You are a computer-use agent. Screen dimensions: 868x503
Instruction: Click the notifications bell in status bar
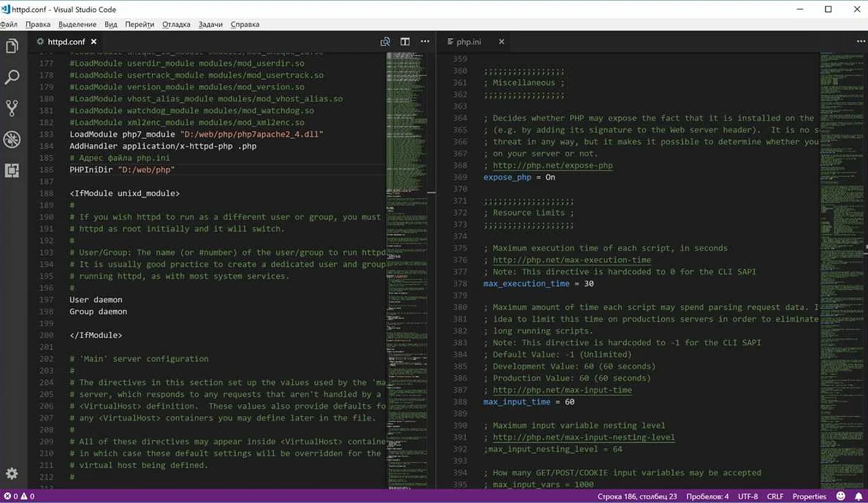859,496
